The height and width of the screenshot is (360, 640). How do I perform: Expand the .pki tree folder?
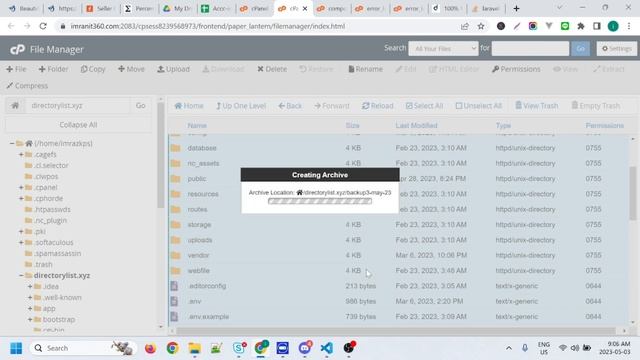pyautogui.click(x=21, y=231)
